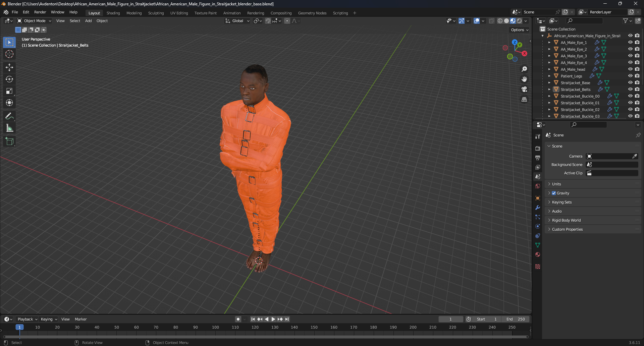The width and height of the screenshot is (644, 346).
Task: Open the Physics properties tab
Action: pos(538,226)
